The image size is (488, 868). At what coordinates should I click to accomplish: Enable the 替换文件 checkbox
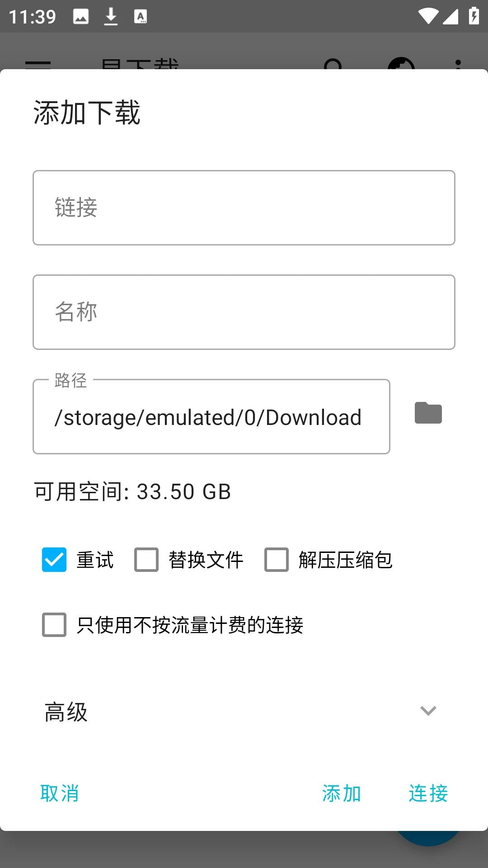point(146,560)
